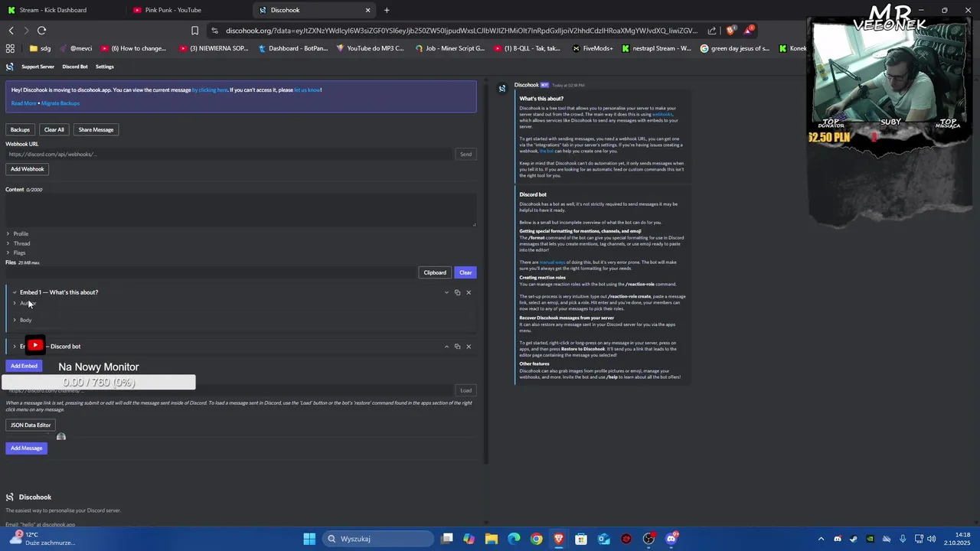The height and width of the screenshot is (551, 980).
Task: Click the Backups button
Action: click(x=20, y=130)
